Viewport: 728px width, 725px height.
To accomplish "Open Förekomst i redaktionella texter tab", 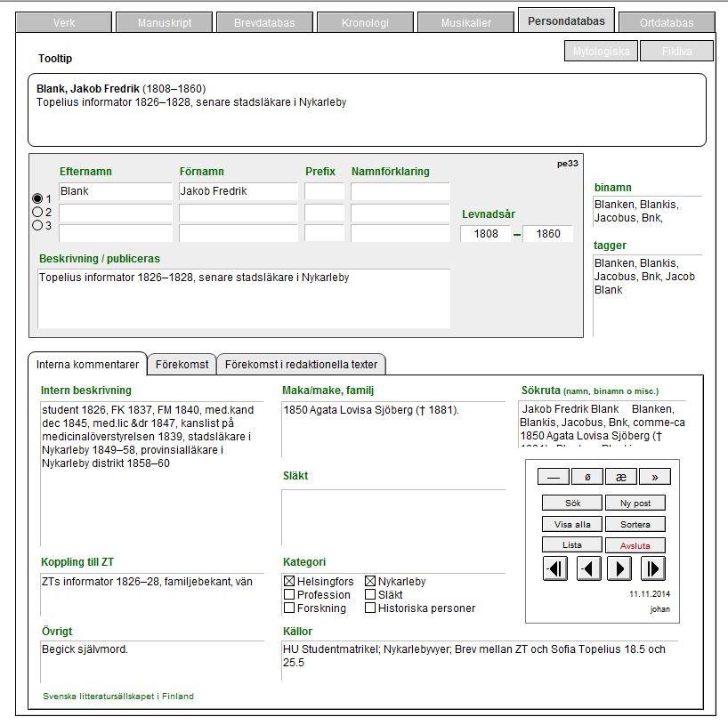I will (x=302, y=365).
